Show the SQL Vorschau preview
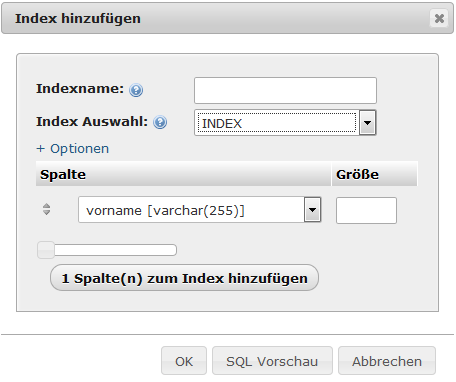 272,361
